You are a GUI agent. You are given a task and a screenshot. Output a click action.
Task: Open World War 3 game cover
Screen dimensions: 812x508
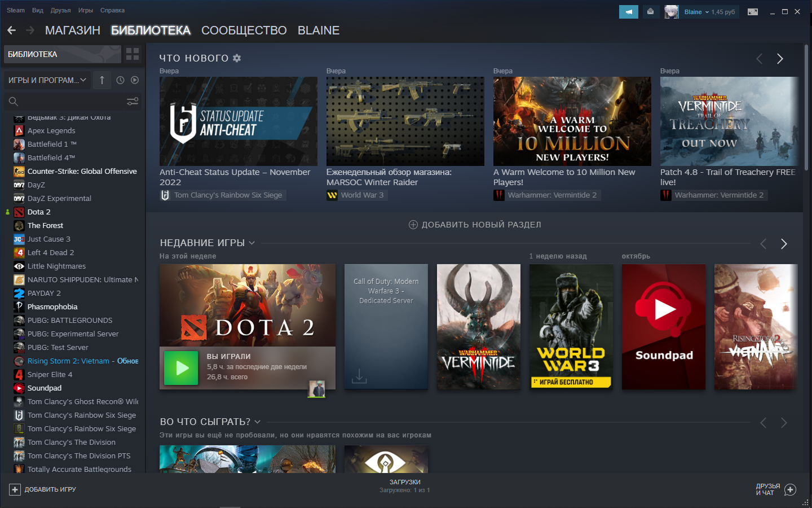tap(571, 327)
